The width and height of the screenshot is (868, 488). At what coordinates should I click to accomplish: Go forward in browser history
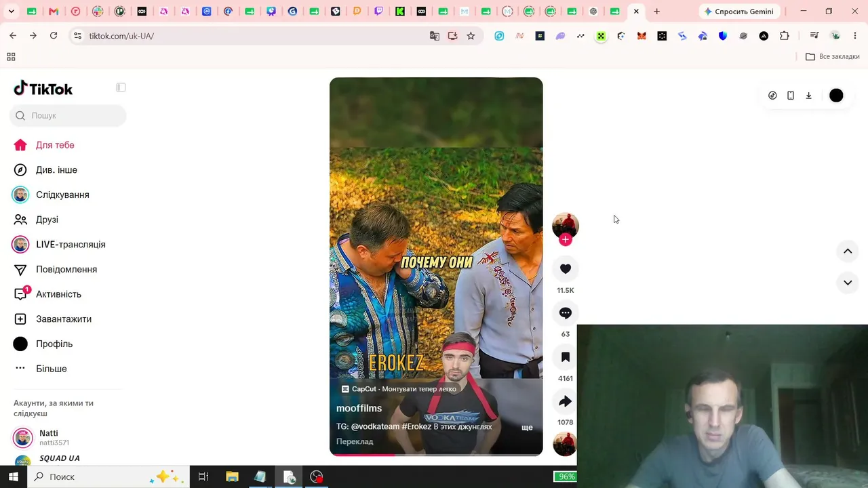(33, 36)
